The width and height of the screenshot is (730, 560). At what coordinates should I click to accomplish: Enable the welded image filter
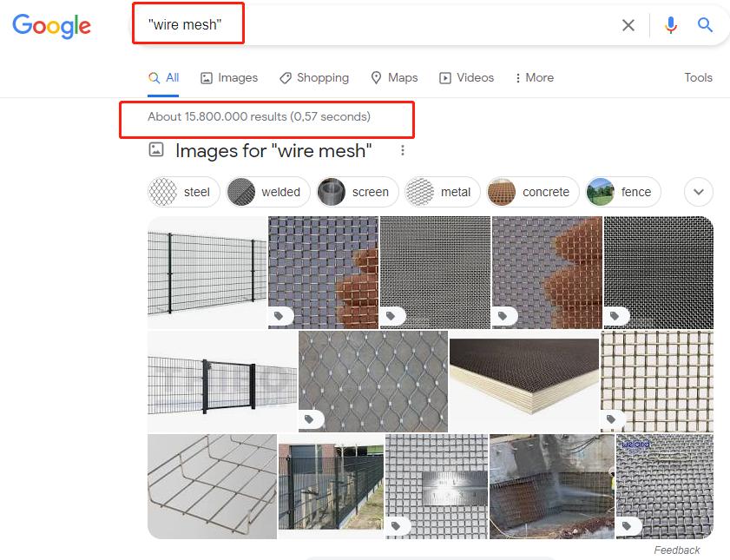coord(267,191)
